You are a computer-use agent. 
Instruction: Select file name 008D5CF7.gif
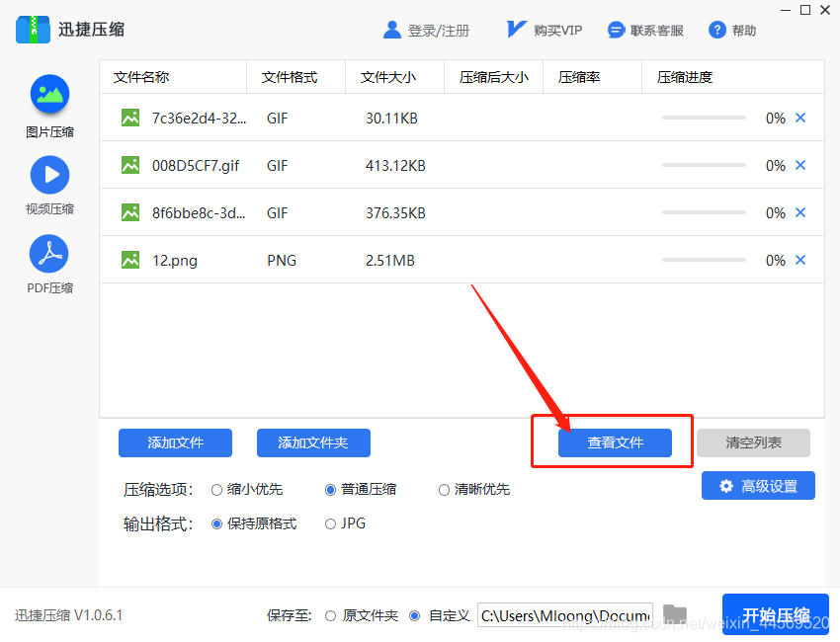click(196, 166)
